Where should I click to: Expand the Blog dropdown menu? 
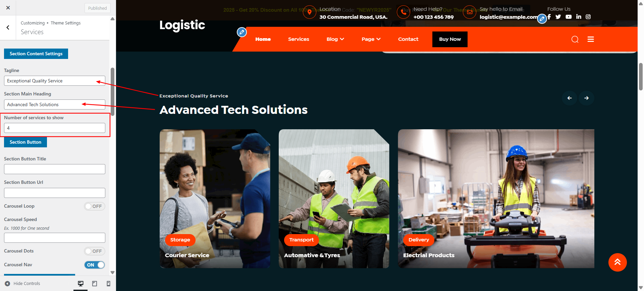pos(335,39)
